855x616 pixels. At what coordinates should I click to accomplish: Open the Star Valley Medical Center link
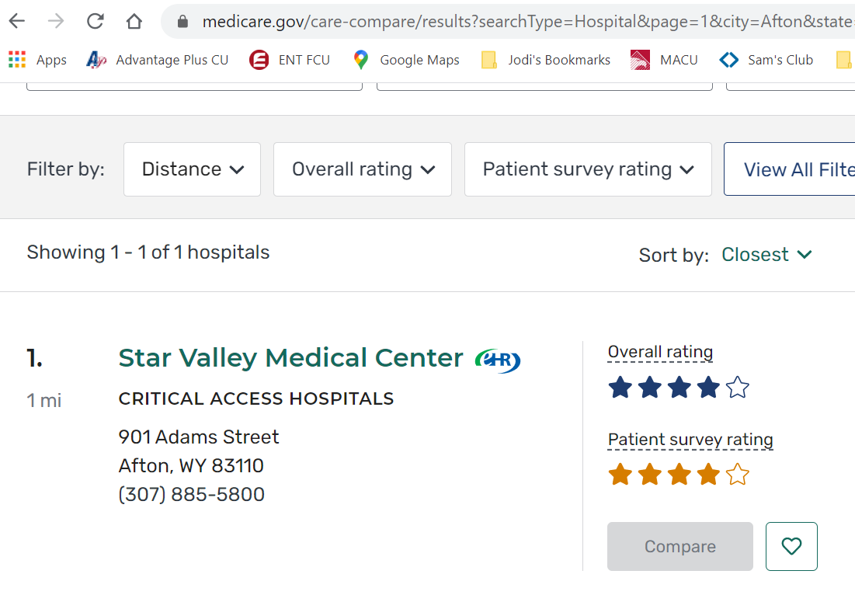tap(290, 358)
